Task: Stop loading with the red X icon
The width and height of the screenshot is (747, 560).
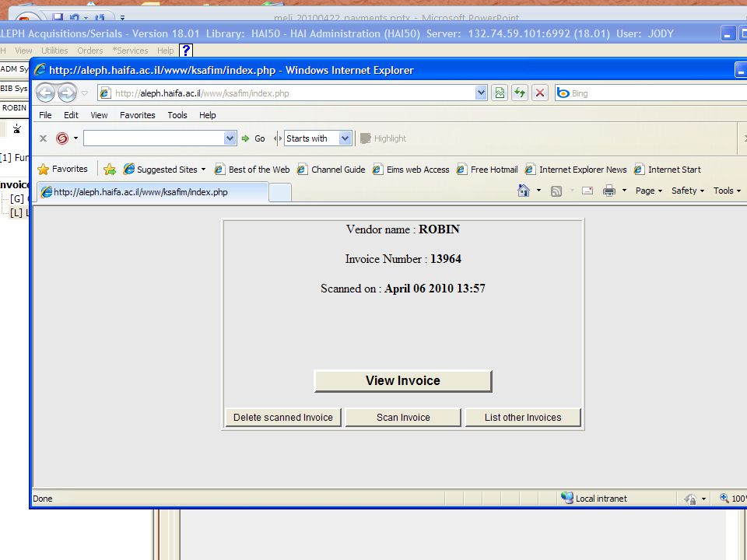Action: point(540,93)
